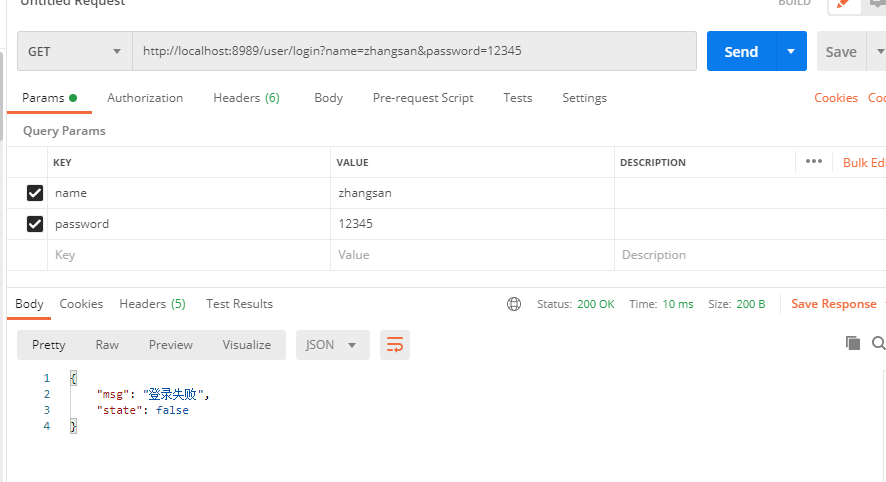Uncheck the name parameter checkbox

click(x=34, y=193)
